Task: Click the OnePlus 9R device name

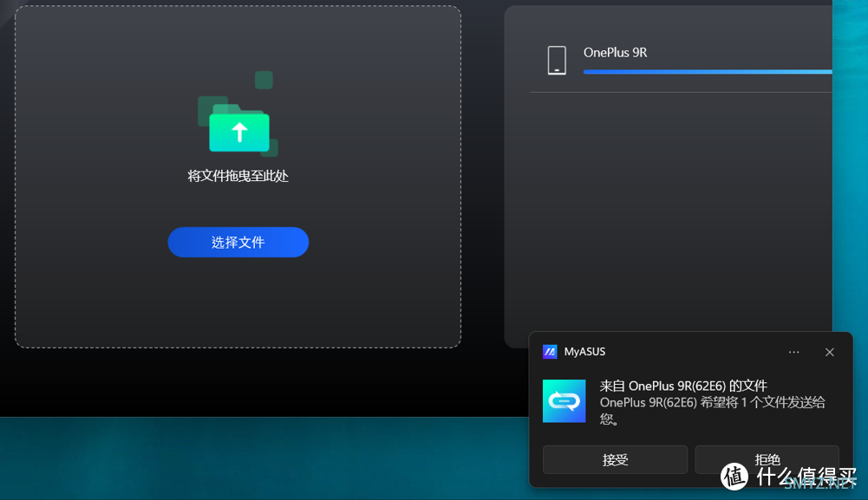Action: point(615,53)
